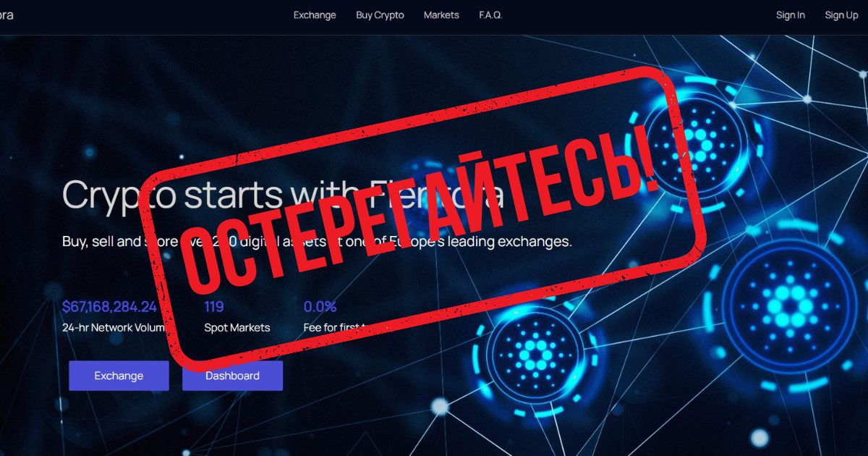Screen dimensions: 868x456
Task: Click the 0.0% fee statistic
Action: click(x=320, y=306)
